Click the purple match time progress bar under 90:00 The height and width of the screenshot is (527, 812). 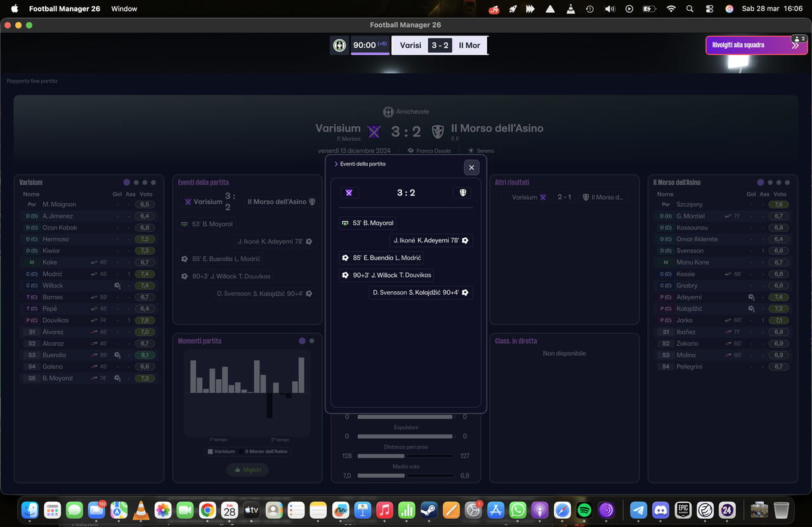point(370,53)
